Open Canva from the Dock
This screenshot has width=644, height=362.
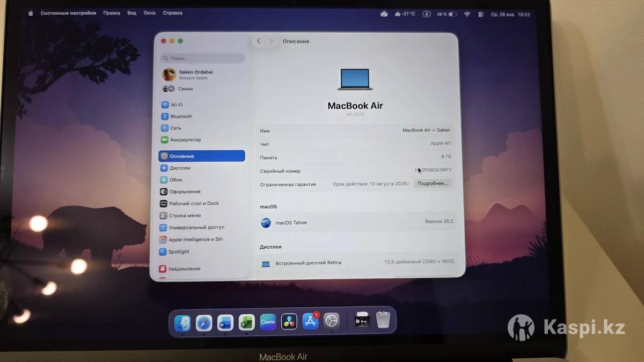click(268, 322)
